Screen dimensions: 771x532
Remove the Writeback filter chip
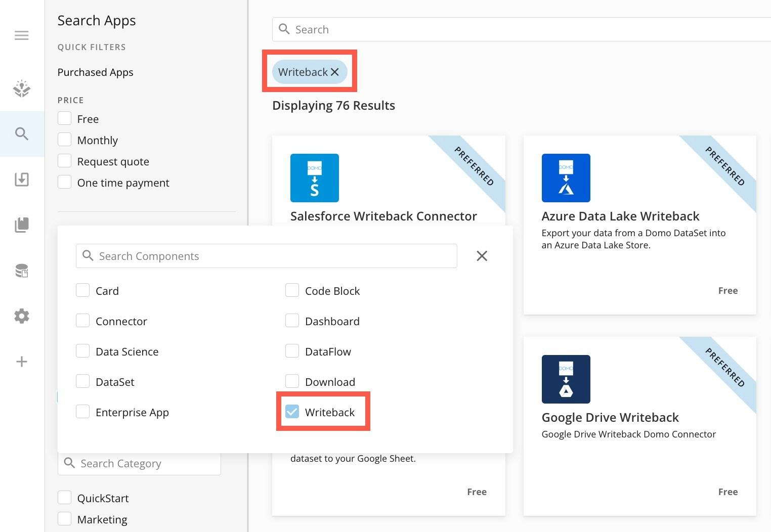tap(335, 72)
